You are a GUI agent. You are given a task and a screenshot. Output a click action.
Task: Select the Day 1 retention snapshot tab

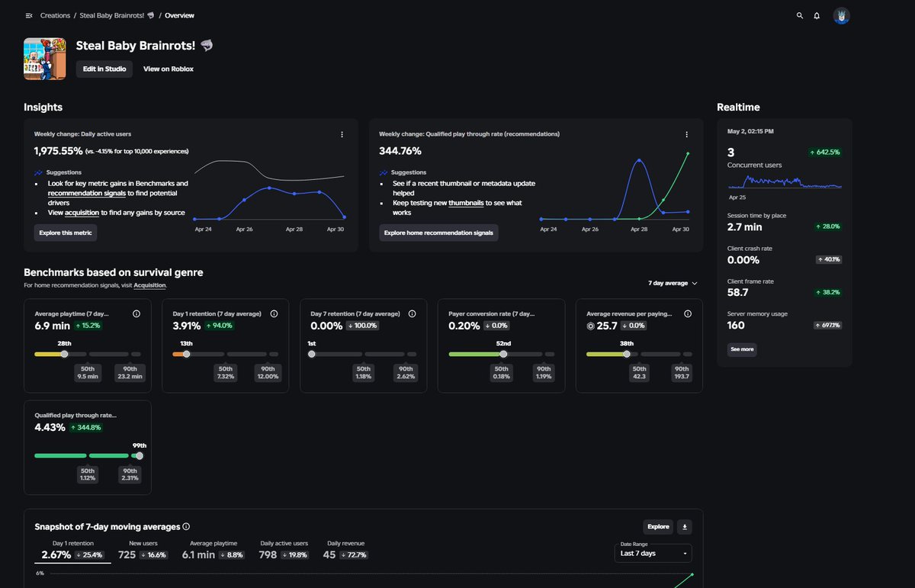coord(73,551)
